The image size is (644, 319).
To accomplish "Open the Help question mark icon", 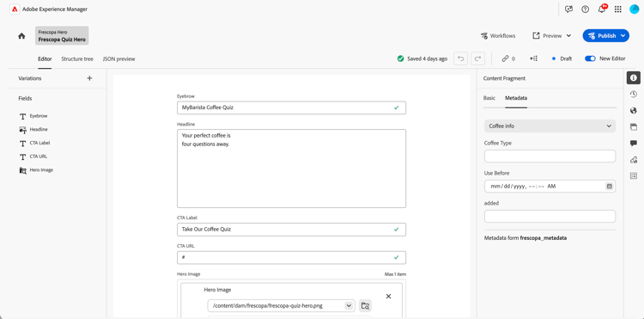I will tap(586, 9).
